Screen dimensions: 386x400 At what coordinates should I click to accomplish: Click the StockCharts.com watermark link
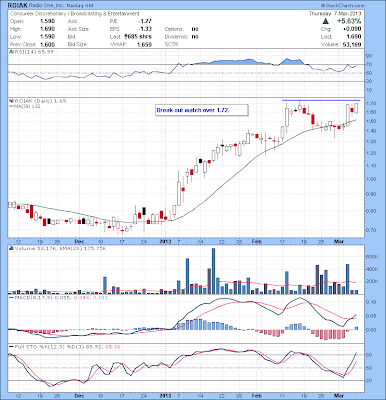coord(343,6)
